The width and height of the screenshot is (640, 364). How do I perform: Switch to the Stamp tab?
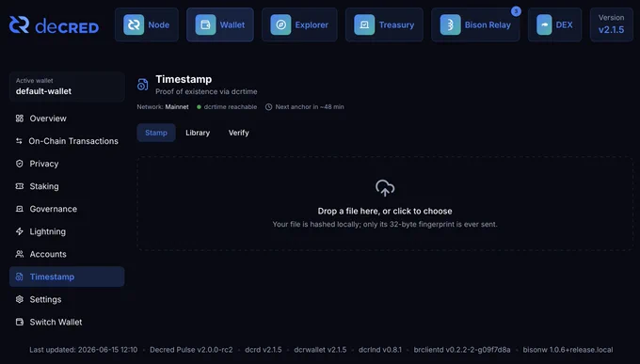(x=156, y=133)
